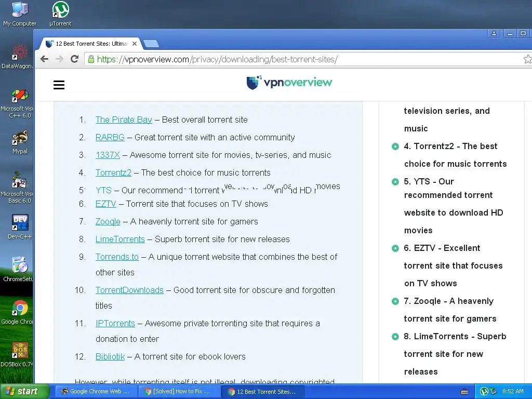The image size is (532, 399).
Task: Open the hamburger menu on vpnoverview
Action: (59, 85)
